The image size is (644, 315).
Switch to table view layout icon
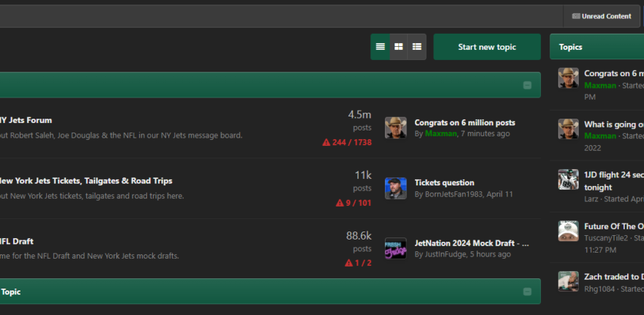coord(381,47)
